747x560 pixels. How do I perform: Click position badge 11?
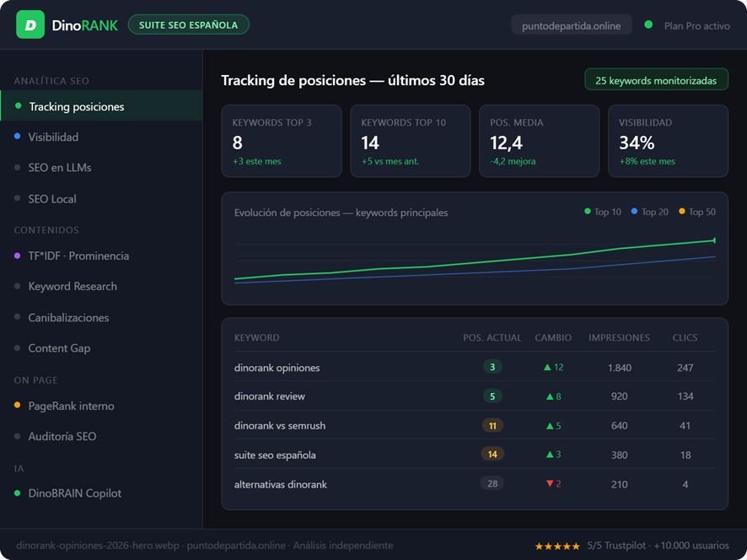click(x=492, y=425)
